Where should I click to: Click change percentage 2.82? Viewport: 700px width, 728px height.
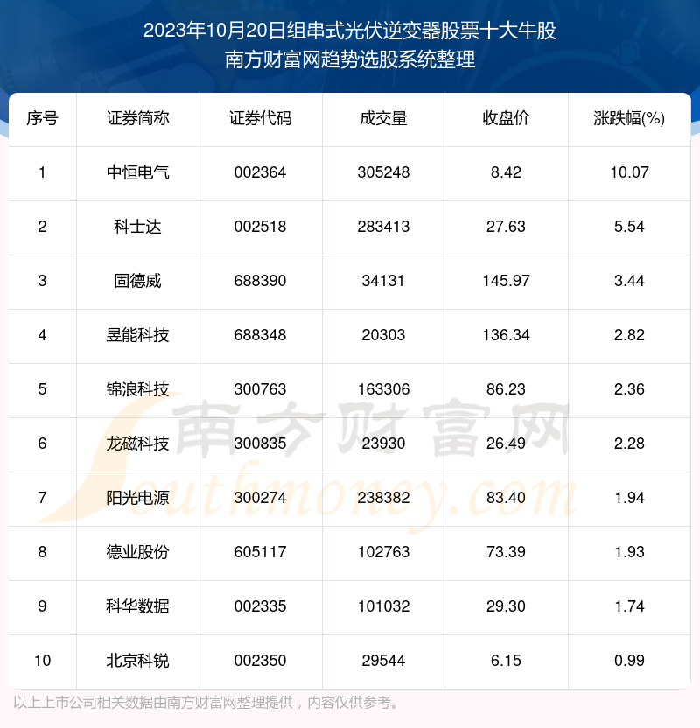click(x=629, y=335)
